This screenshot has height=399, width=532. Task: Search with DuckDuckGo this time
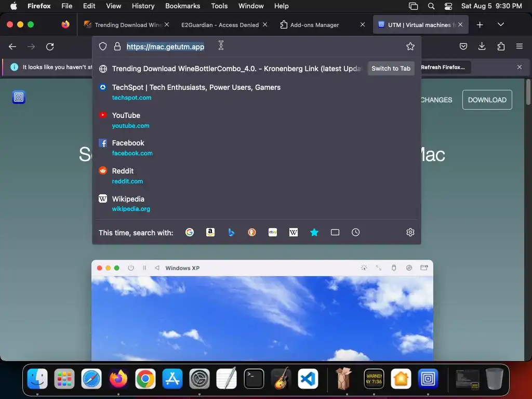point(252,232)
